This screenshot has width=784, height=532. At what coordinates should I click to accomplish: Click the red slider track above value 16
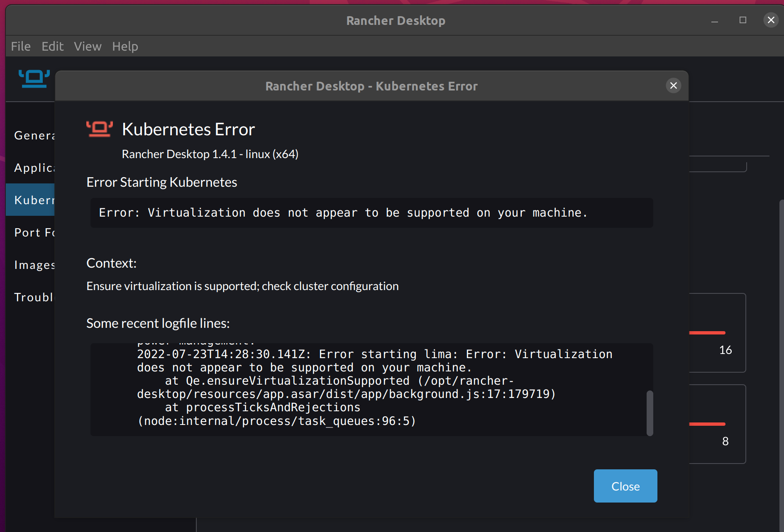(707, 333)
